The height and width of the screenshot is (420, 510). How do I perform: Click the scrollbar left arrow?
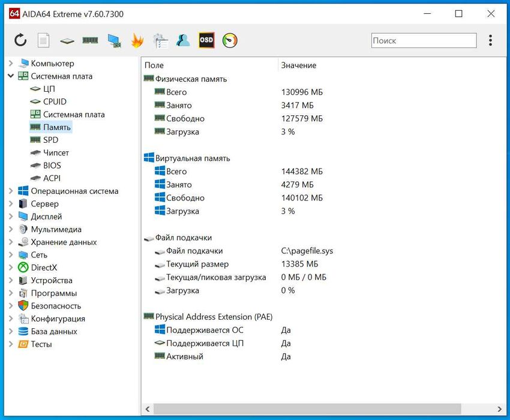(x=148, y=409)
